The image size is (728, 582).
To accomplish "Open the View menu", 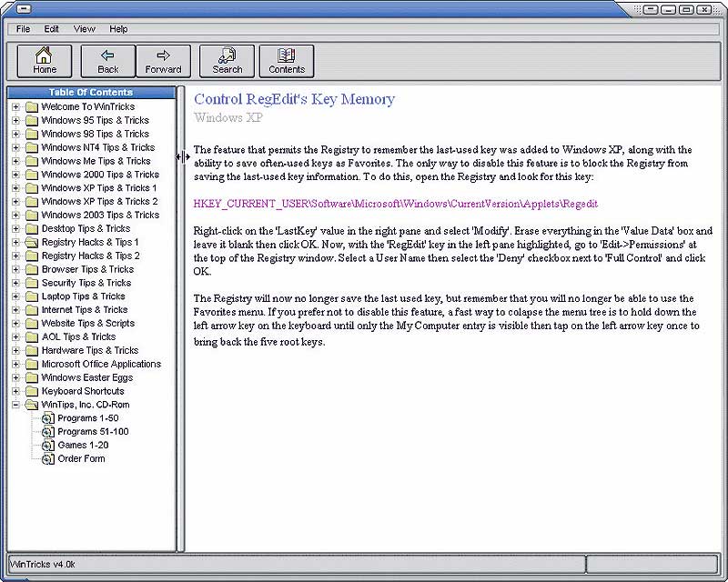I will [84, 29].
